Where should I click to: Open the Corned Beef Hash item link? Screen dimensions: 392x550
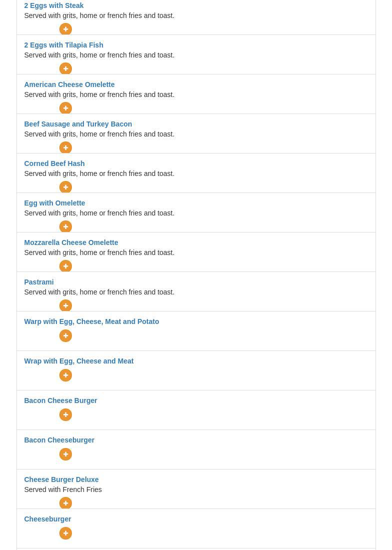[x=54, y=163]
